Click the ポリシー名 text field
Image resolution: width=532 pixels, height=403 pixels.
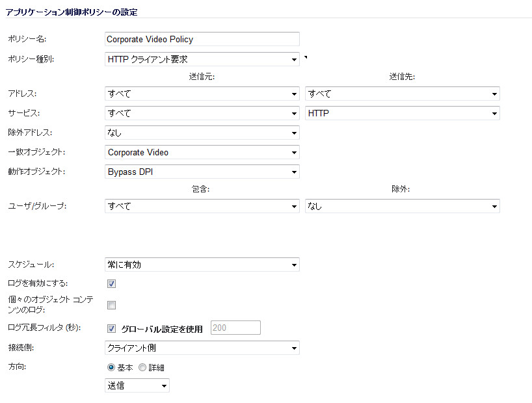tap(202, 39)
